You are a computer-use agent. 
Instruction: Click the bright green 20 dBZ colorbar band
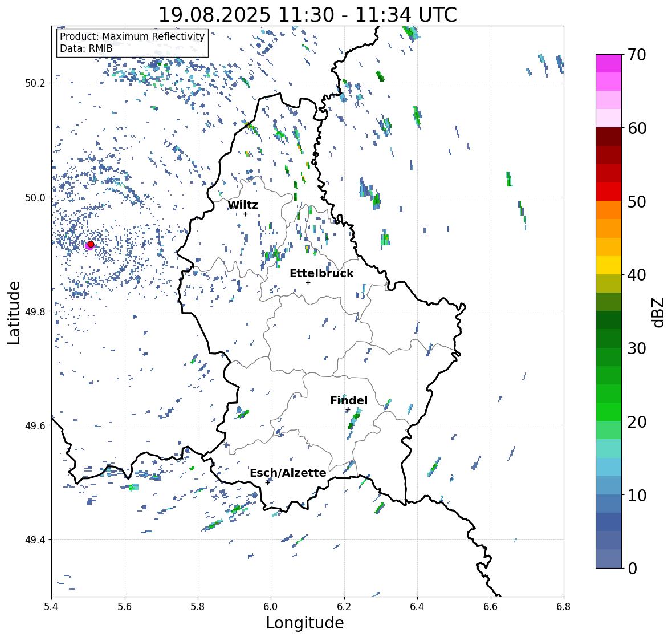[609, 412]
